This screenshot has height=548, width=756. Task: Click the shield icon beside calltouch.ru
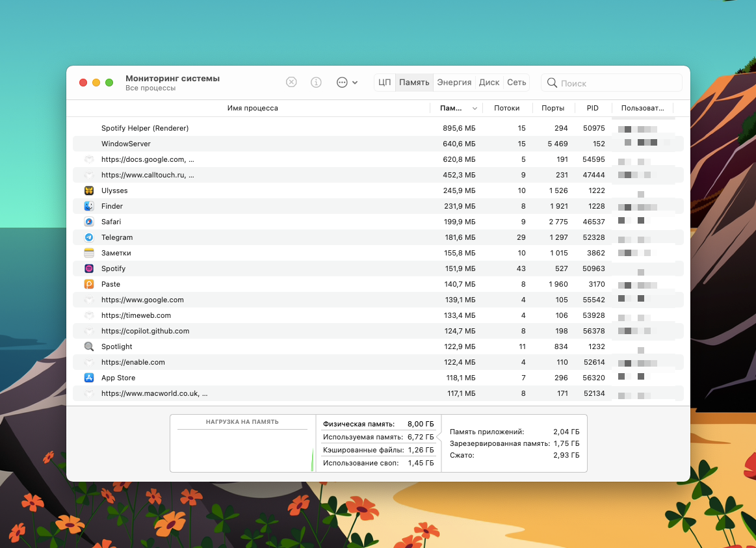pos(88,175)
